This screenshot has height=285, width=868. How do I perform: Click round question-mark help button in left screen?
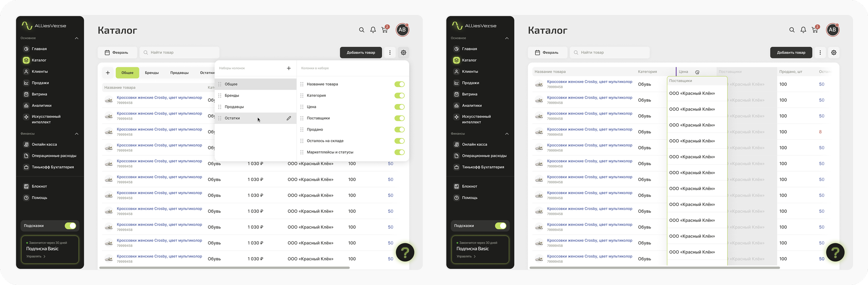click(x=405, y=252)
